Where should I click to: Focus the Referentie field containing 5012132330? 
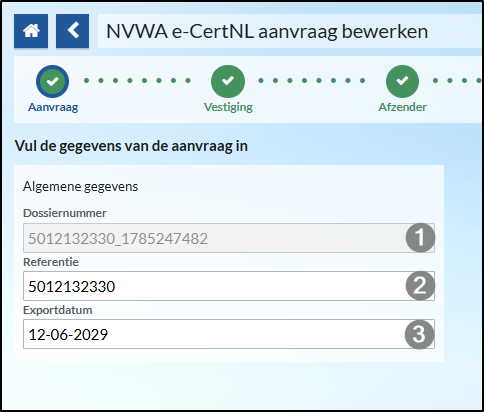(x=229, y=286)
